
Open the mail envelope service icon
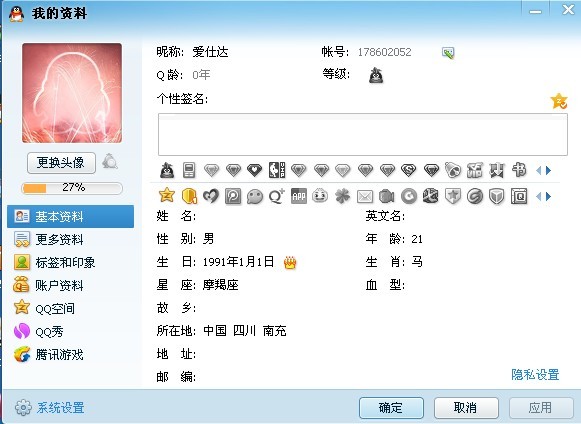(365, 196)
